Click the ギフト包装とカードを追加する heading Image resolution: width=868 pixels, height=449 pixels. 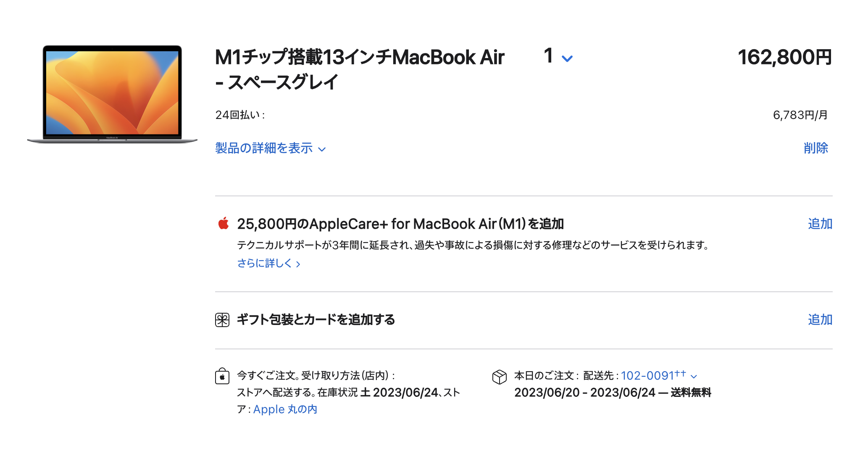316,320
